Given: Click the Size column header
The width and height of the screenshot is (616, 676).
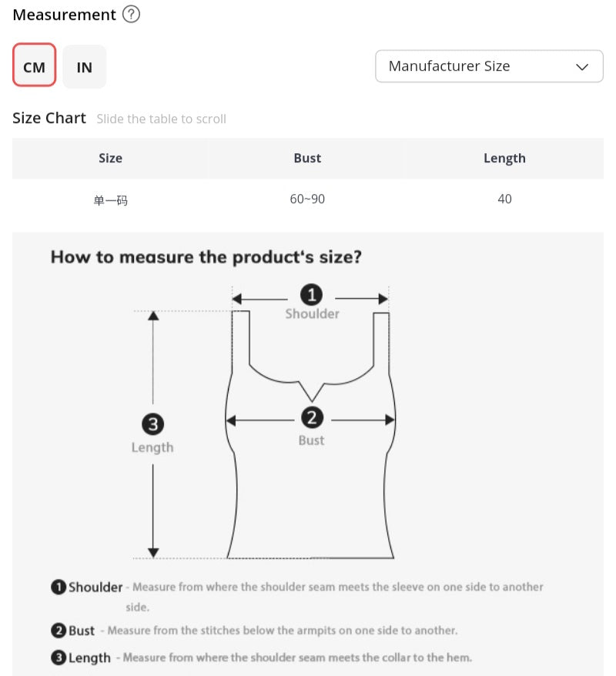Looking at the screenshot, I should pos(110,159).
